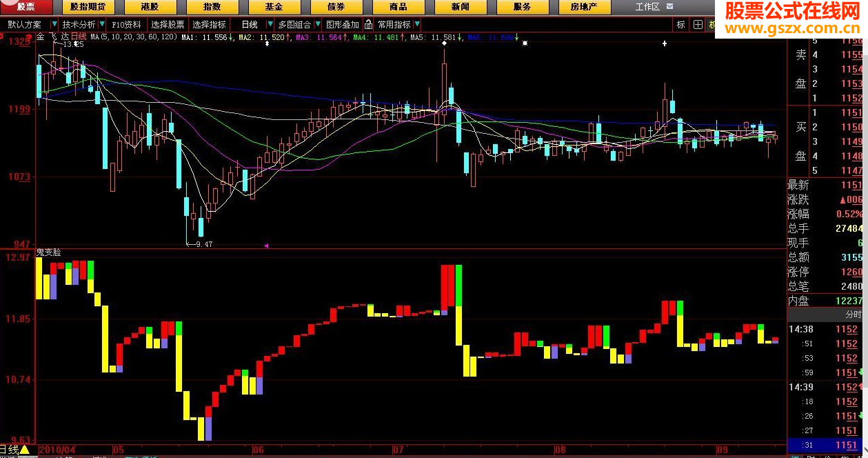The image size is (868, 458).
Task: Click the 日线 daily period selector
Action: [x=250, y=24]
